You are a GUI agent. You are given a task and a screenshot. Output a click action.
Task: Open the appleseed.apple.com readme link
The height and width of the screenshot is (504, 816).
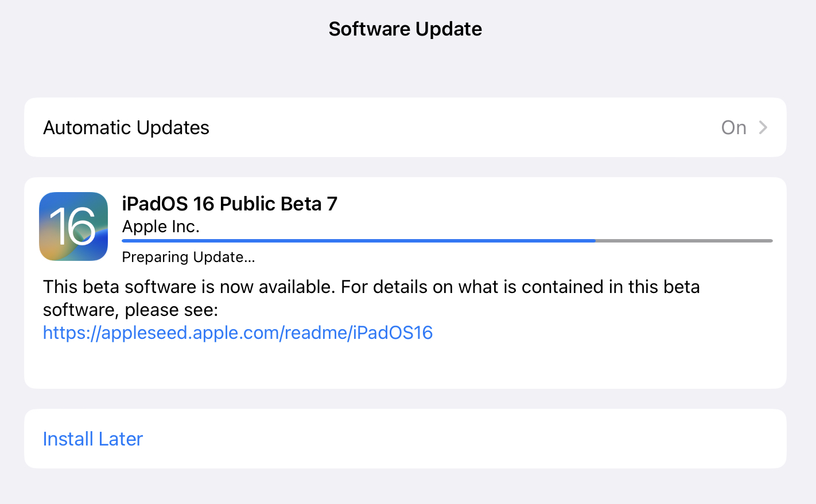click(x=238, y=333)
